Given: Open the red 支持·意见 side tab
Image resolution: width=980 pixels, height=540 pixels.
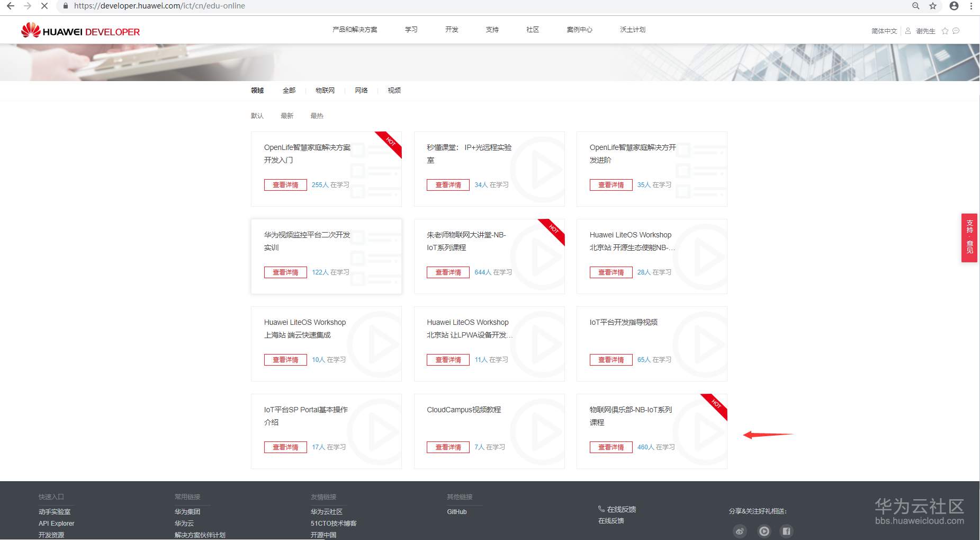Looking at the screenshot, I should coord(969,238).
